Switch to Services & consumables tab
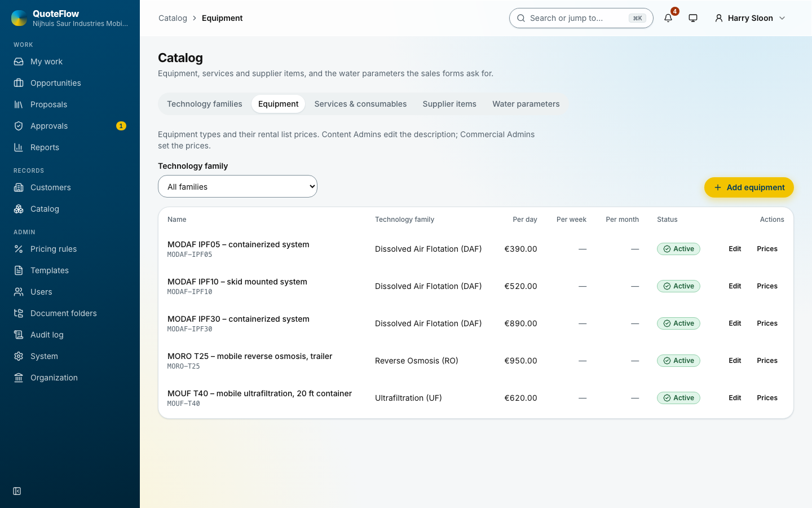812x508 pixels. [360, 104]
